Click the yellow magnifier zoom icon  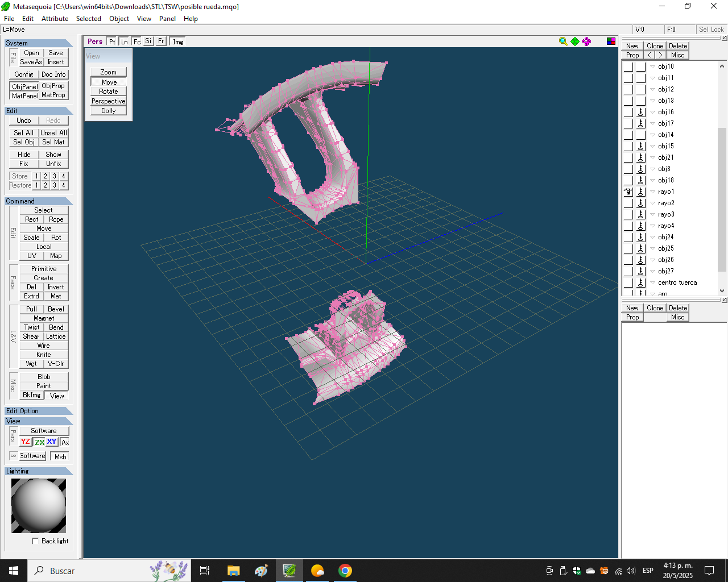pyautogui.click(x=563, y=41)
